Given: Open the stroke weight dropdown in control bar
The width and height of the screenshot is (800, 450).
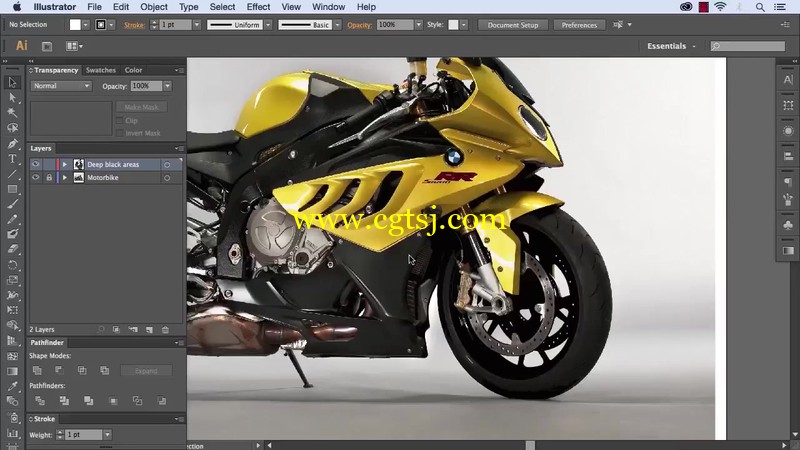Looking at the screenshot, I should 196,24.
